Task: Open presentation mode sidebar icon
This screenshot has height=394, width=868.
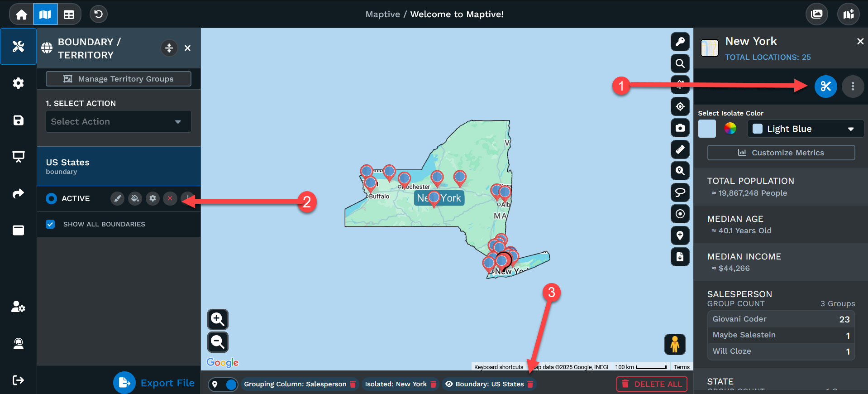Action: (x=18, y=157)
